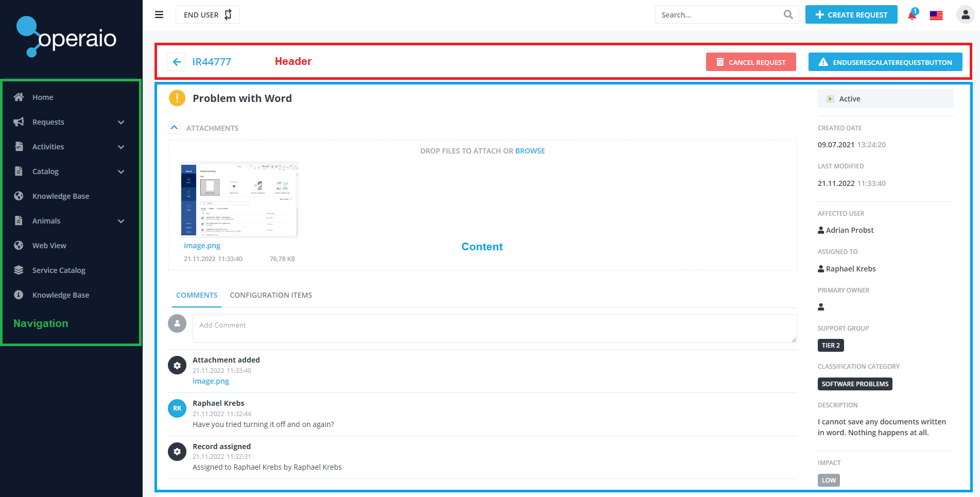Select the Comments tab
The image size is (980, 497).
tap(197, 295)
